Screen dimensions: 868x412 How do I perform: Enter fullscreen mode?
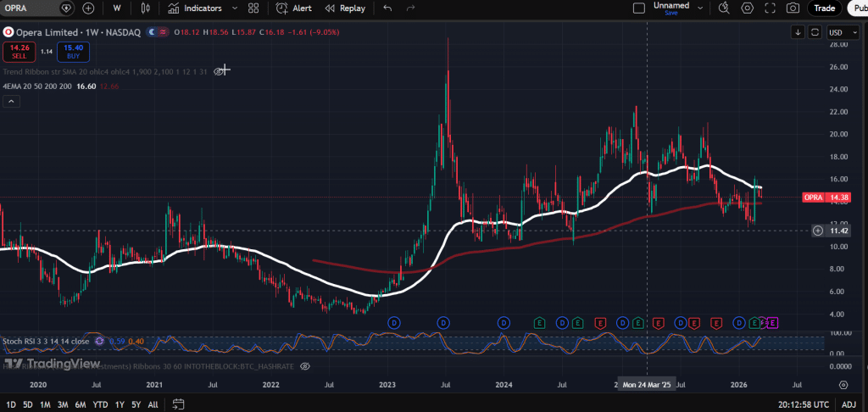[x=770, y=8]
